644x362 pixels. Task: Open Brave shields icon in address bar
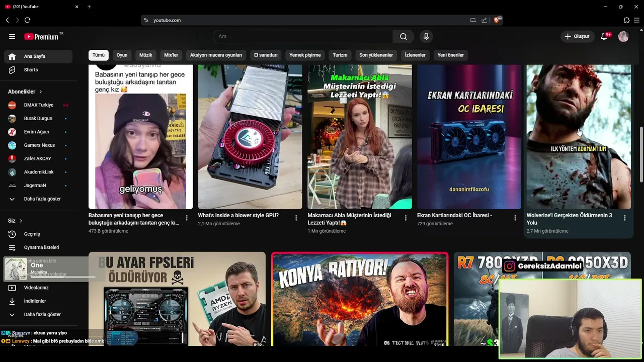tap(497, 20)
